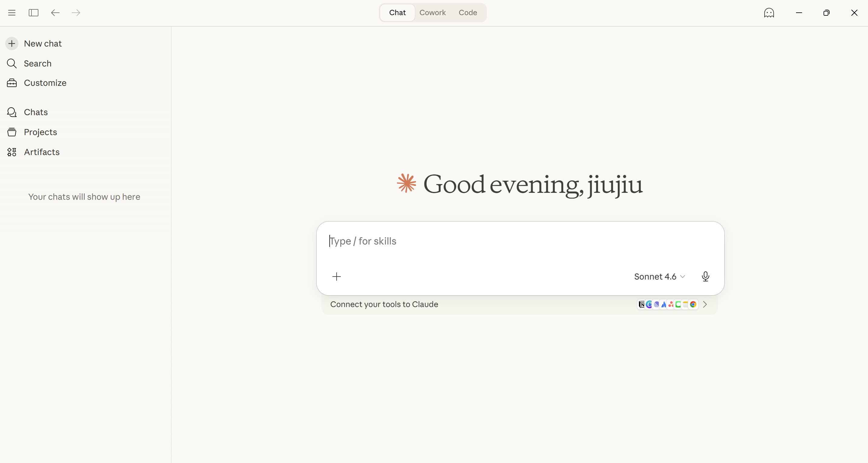Open Search in the sidebar
868x463 pixels.
point(38,63)
